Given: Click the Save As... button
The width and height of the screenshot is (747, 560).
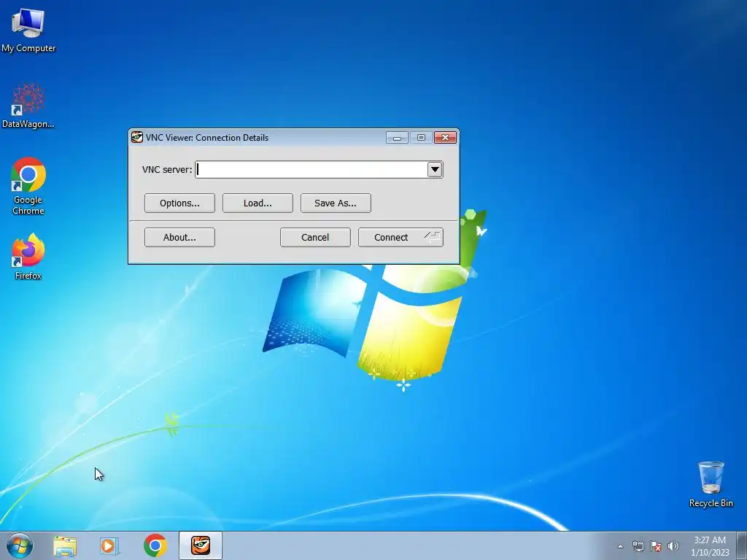Looking at the screenshot, I should click(x=336, y=203).
